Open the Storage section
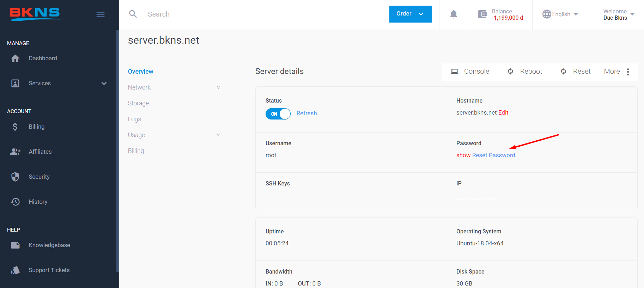This screenshot has width=644, height=288. click(138, 103)
